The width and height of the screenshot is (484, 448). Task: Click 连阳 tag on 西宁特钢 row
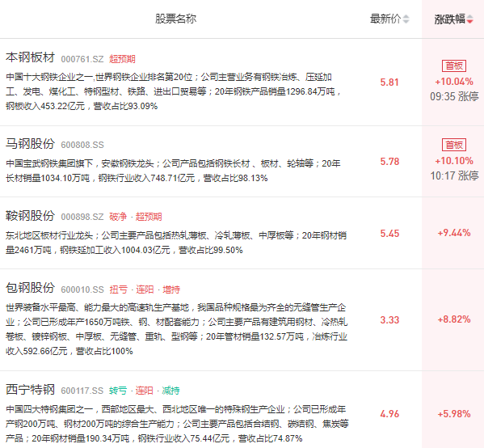coord(144,391)
